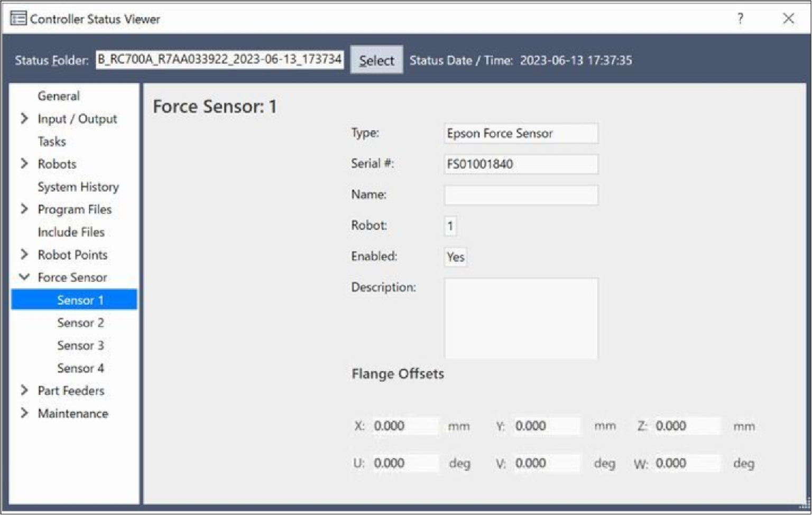Image resolution: width=812 pixels, height=515 pixels.
Task: Click the Status Folder path field
Action: [219, 60]
